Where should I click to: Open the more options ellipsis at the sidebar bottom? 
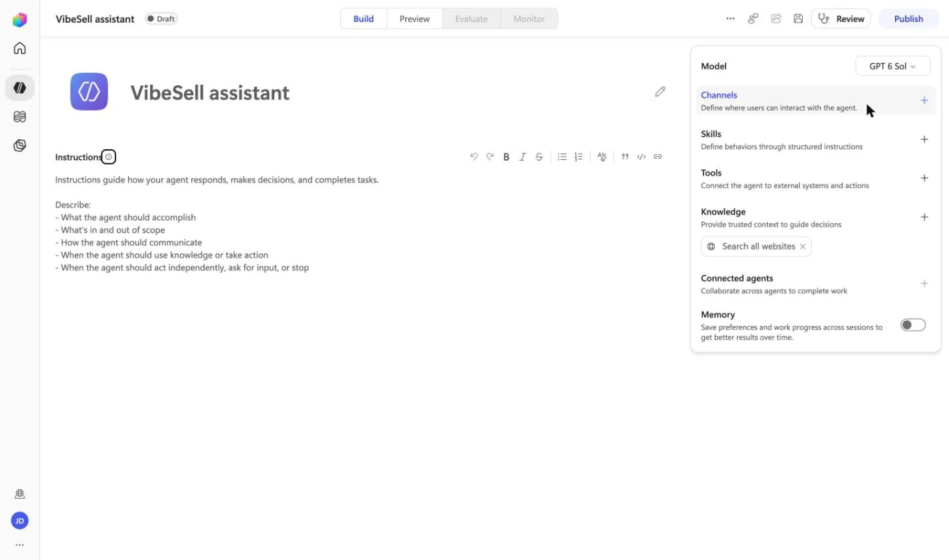pos(20,545)
